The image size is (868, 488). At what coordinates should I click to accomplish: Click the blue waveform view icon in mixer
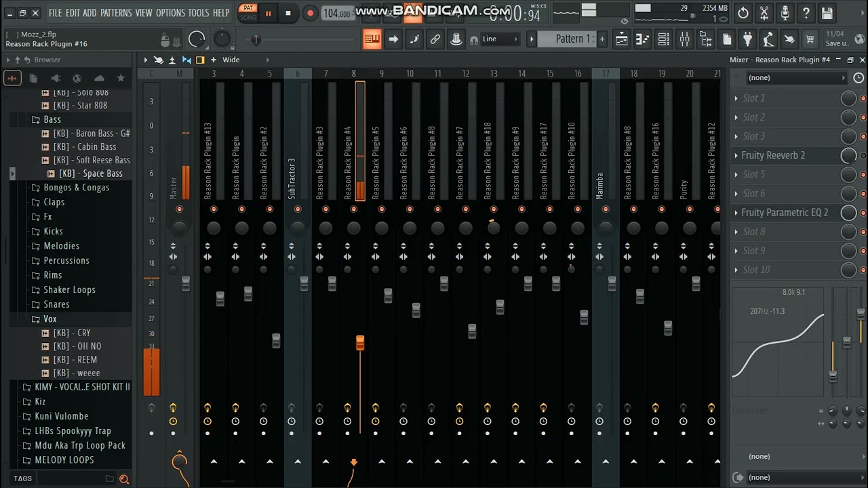coord(186,60)
